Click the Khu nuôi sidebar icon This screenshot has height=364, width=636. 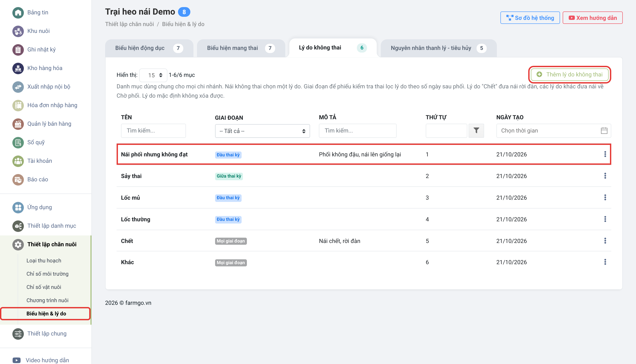click(x=18, y=31)
